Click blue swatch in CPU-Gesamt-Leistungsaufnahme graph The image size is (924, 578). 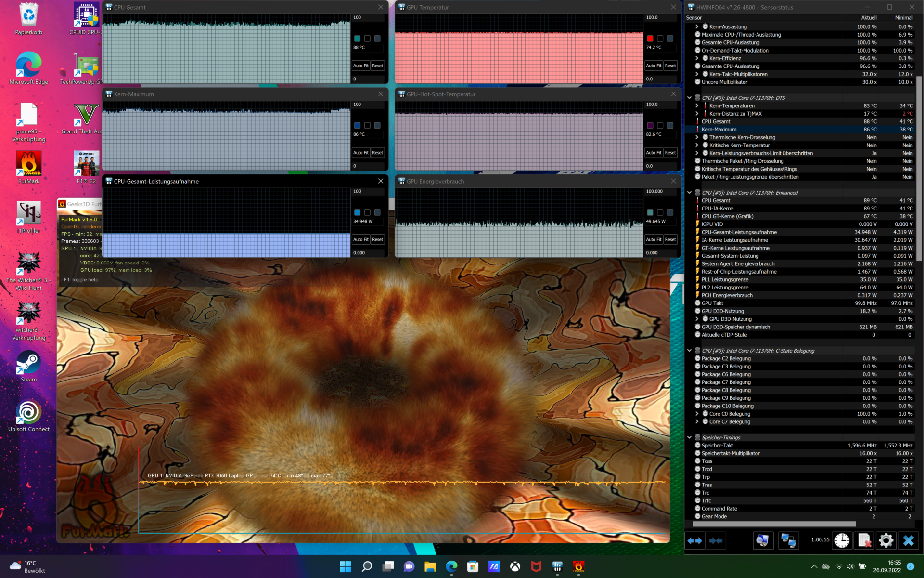(357, 212)
